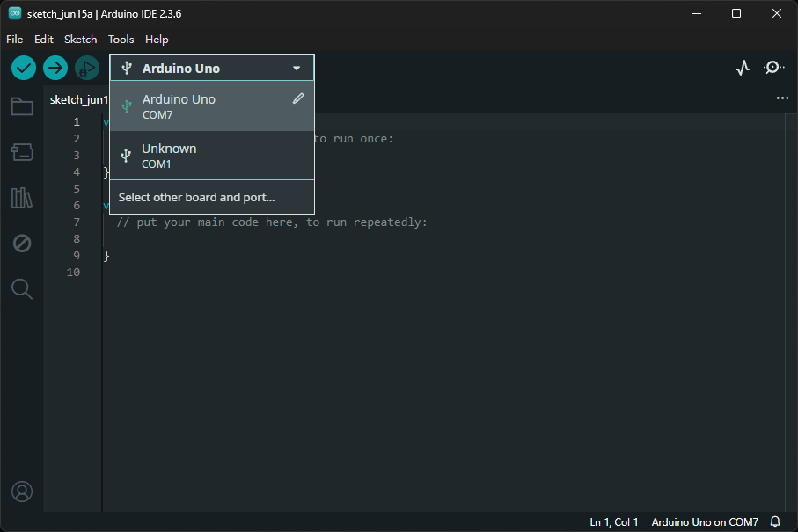Open the Debug panel in sidebar
Viewport: 798px width, 532px height.
coord(22,244)
